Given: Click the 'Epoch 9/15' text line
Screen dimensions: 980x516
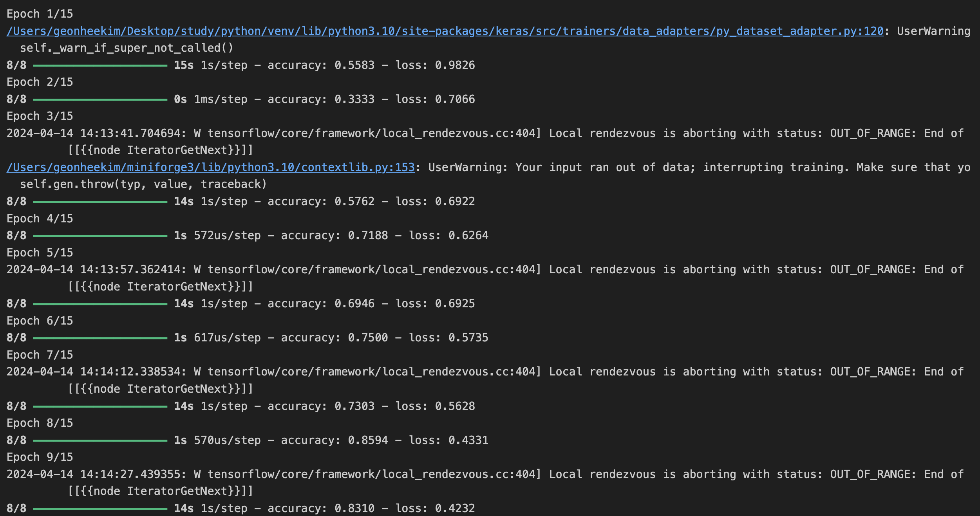Looking at the screenshot, I should 40,457.
